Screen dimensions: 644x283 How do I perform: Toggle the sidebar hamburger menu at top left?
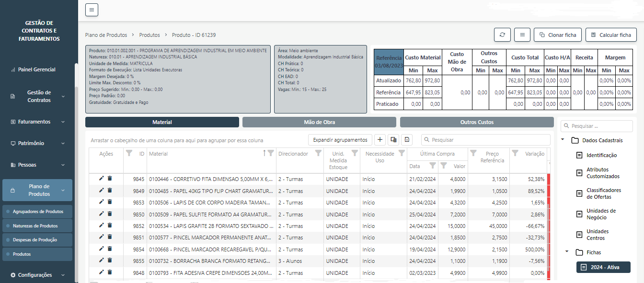click(x=92, y=10)
